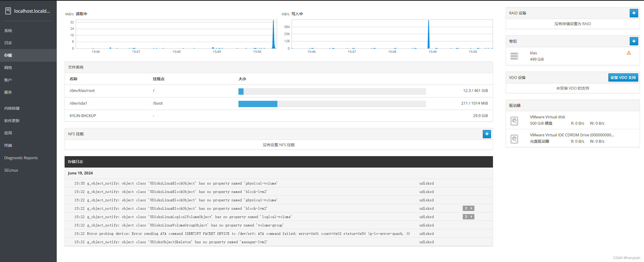Open the /dev/sda1 filesystem row

tap(279, 104)
